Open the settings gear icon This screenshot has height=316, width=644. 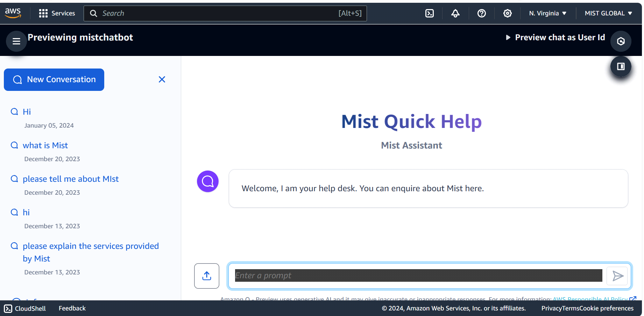(x=508, y=13)
